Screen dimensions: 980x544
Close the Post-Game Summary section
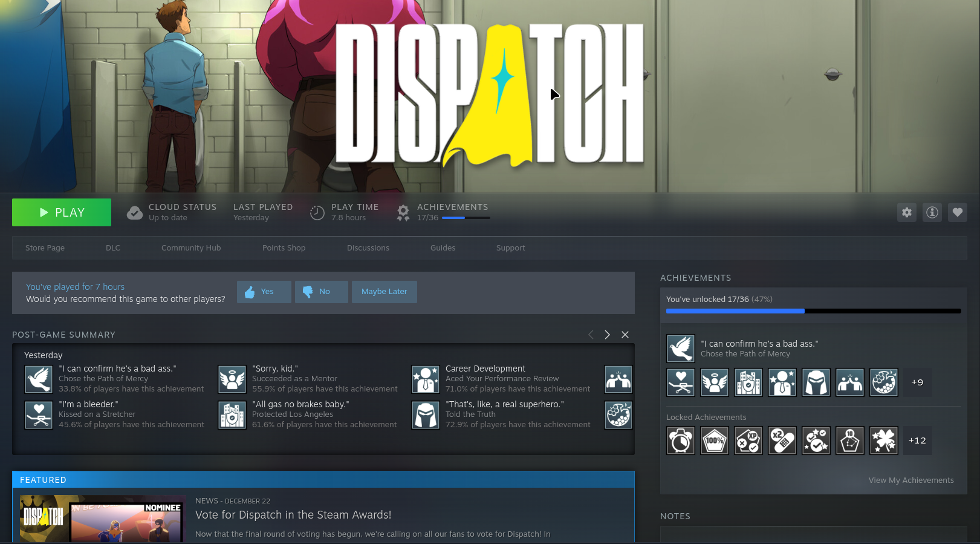click(625, 335)
